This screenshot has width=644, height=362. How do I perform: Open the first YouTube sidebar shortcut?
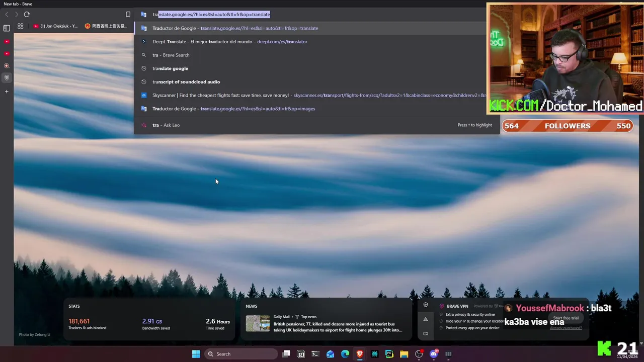(7, 42)
